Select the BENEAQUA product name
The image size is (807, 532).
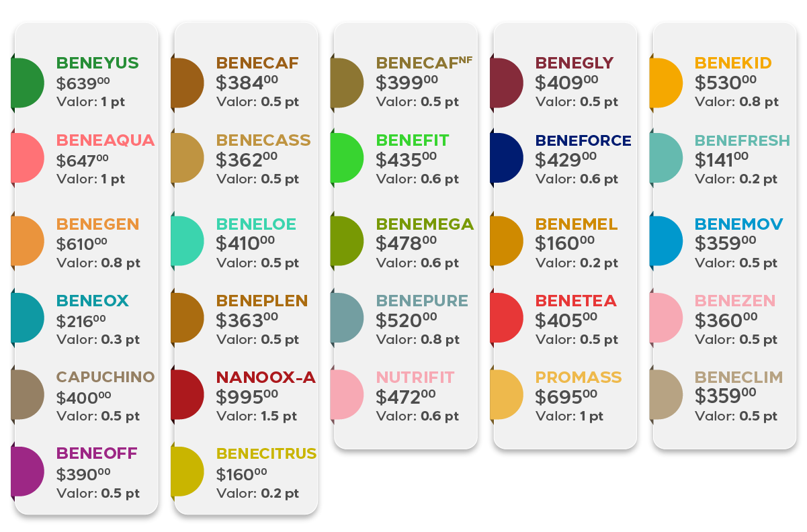pos(105,140)
